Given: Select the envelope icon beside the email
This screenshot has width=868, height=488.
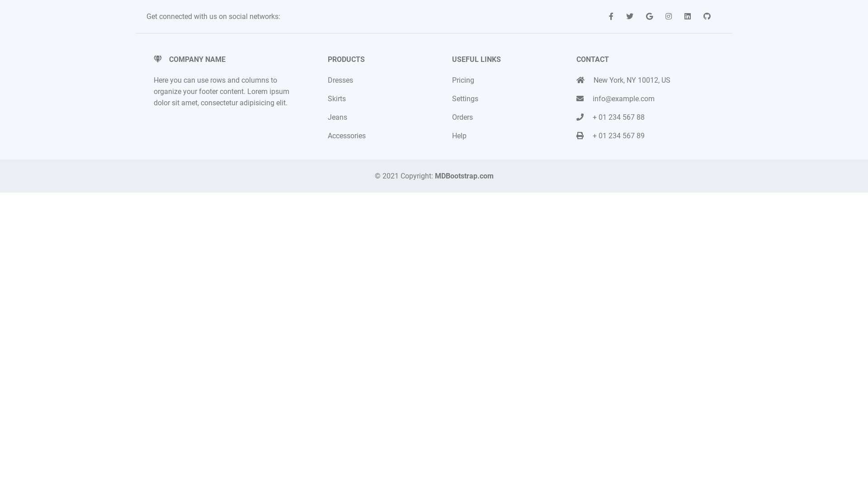Looking at the screenshot, I should point(580,99).
